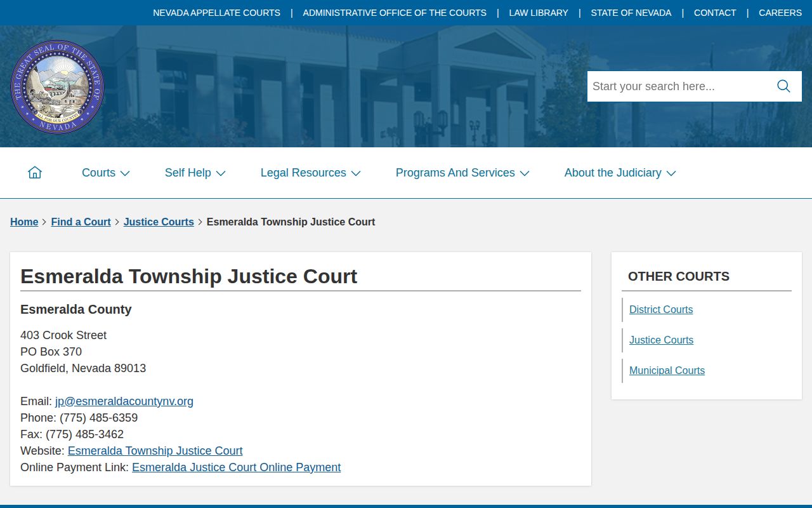Open Esmeralda Township Justice Court website link
The image size is (812, 508).
click(155, 451)
